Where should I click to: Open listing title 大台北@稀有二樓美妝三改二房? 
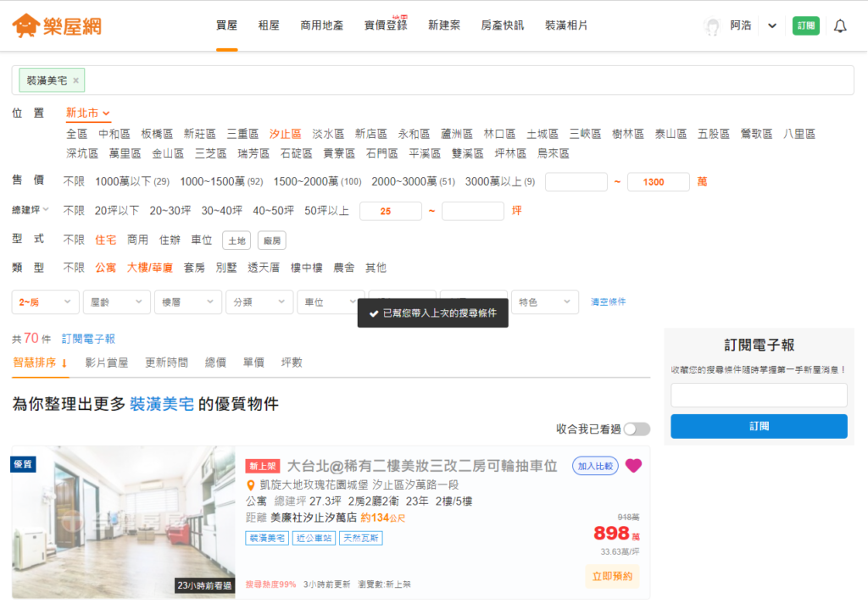(x=422, y=467)
